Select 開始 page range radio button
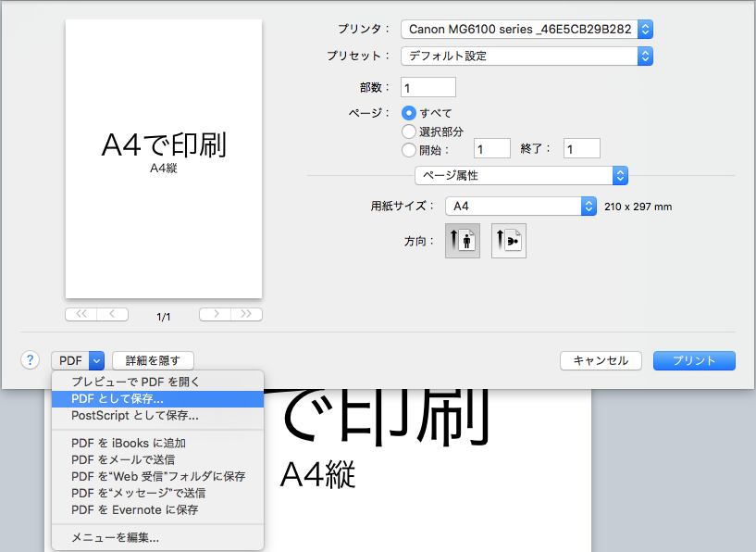The image size is (756, 552). [x=409, y=149]
